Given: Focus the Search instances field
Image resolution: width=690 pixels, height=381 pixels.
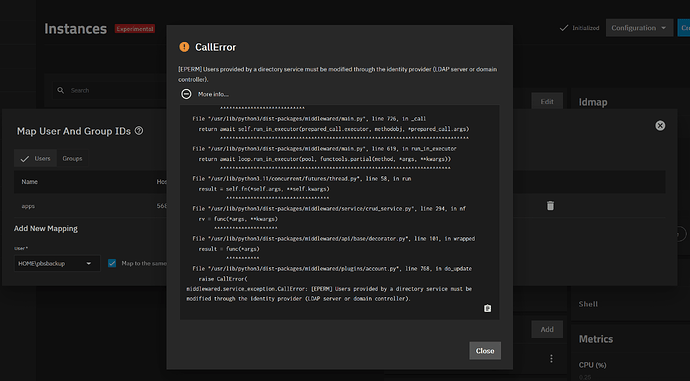Looking at the screenshot, I should pos(110,90).
